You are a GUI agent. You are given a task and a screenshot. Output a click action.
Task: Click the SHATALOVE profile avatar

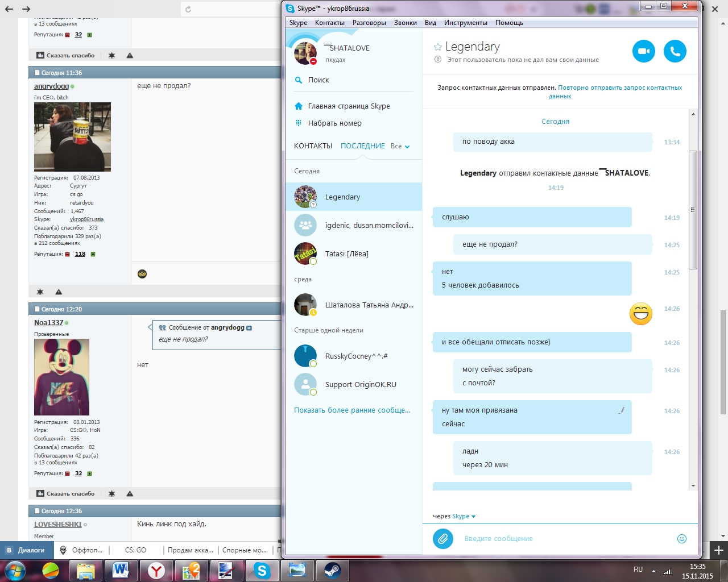click(305, 53)
